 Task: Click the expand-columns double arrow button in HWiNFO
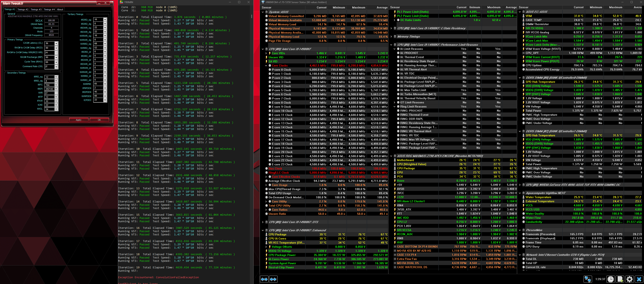(x=264, y=279)
